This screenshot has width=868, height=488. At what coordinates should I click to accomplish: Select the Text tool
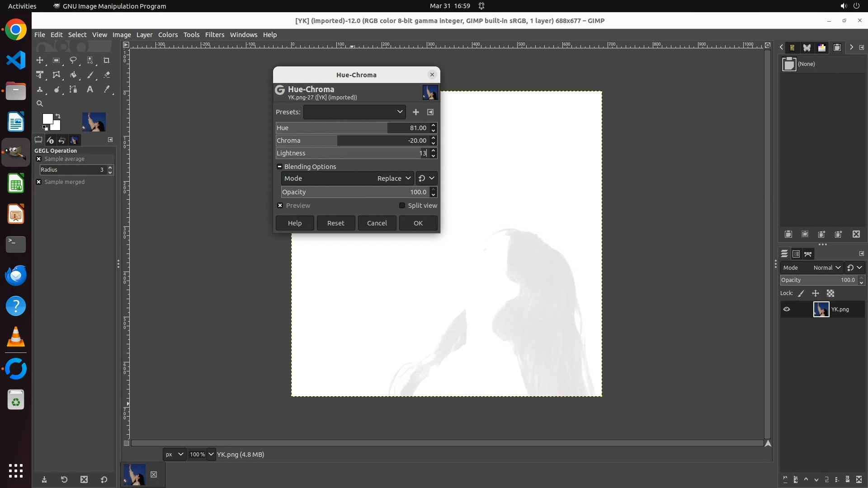(90, 89)
